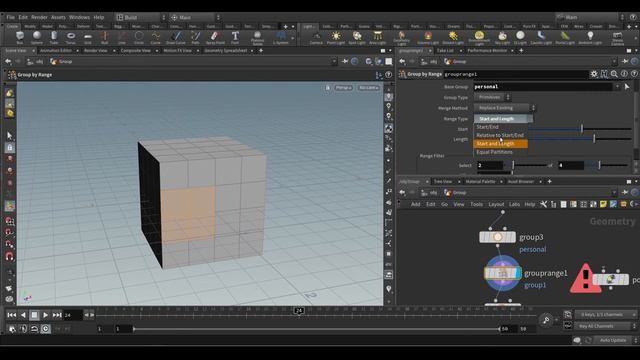The height and width of the screenshot is (360, 640).
Task: Add a Camera from the lights shelf
Action: click(x=316, y=38)
